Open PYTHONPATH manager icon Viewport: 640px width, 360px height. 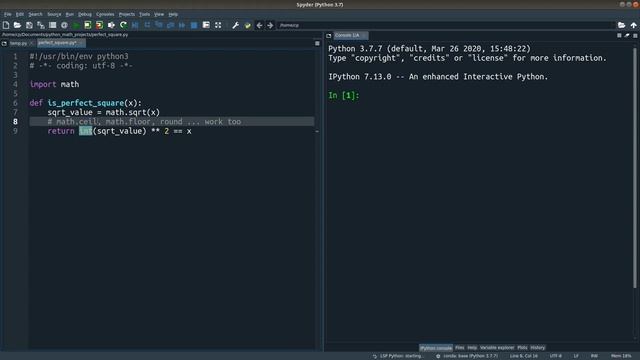click(x=247, y=25)
